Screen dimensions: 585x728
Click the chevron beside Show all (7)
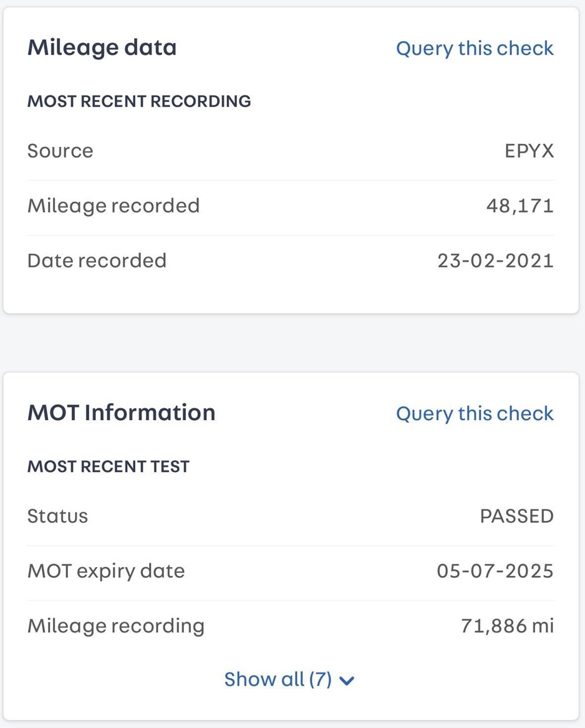click(x=347, y=681)
